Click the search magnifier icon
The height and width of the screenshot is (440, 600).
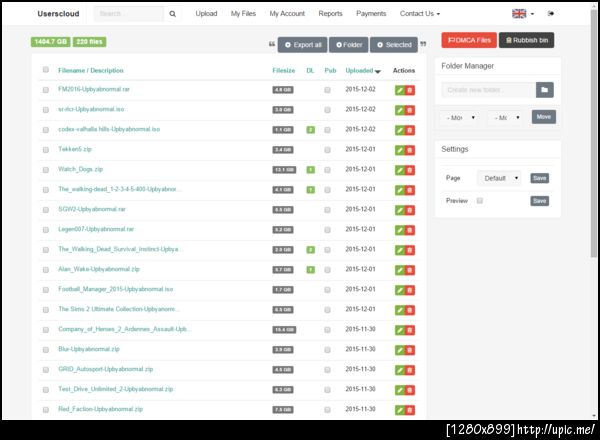click(x=173, y=14)
